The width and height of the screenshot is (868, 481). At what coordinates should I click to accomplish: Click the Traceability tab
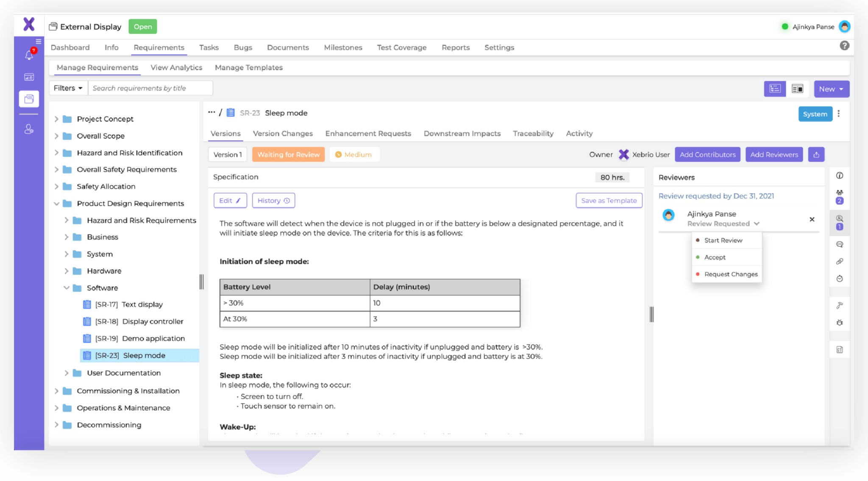[x=533, y=133]
